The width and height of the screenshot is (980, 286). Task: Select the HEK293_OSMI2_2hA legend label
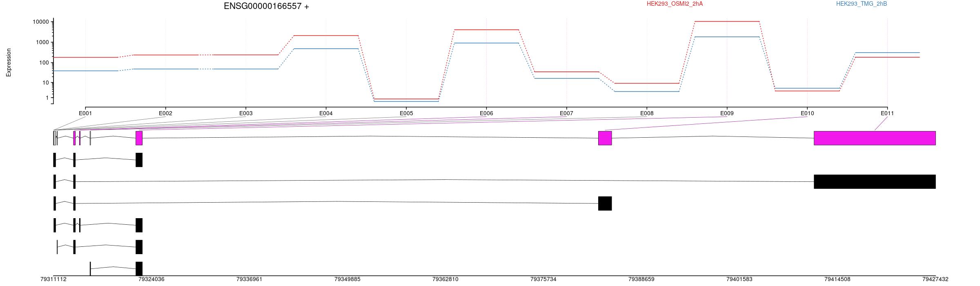pos(675,4)
